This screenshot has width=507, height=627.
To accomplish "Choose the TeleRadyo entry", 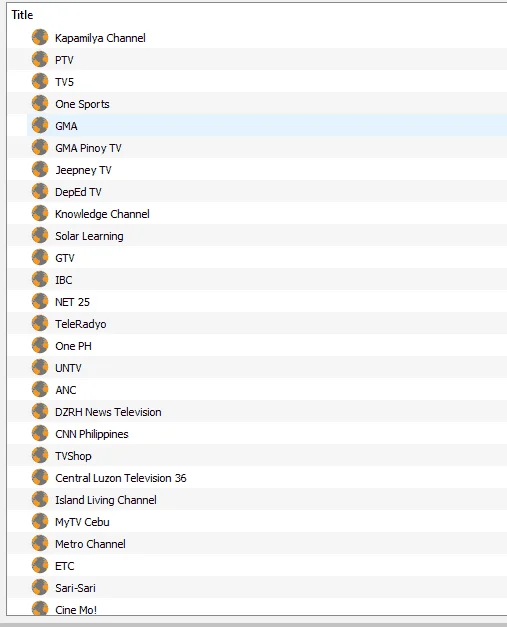I will pyautogui.click(x=81, y=324).
